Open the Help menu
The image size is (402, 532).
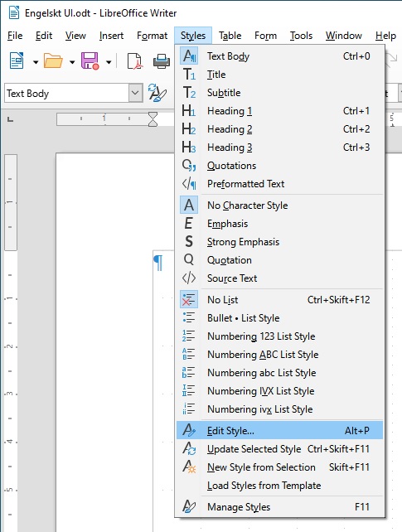pyautogui.click(x=385, y=36)
